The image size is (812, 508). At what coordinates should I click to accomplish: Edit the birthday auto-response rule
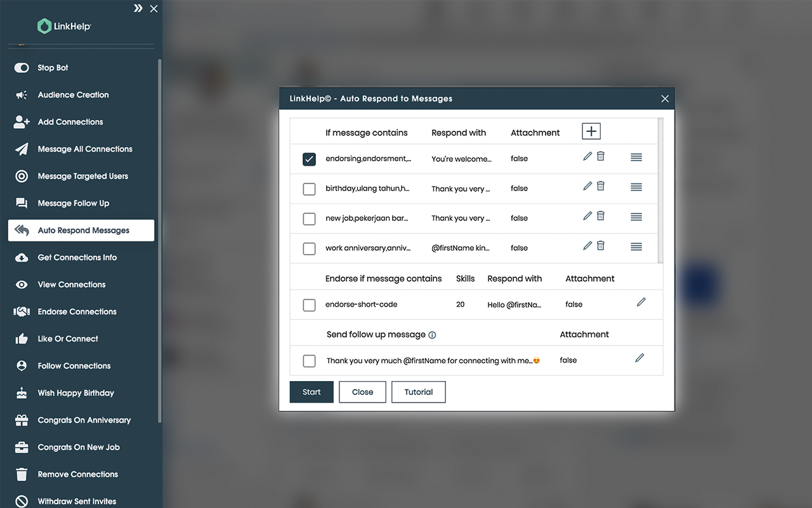tap(587, 185)
